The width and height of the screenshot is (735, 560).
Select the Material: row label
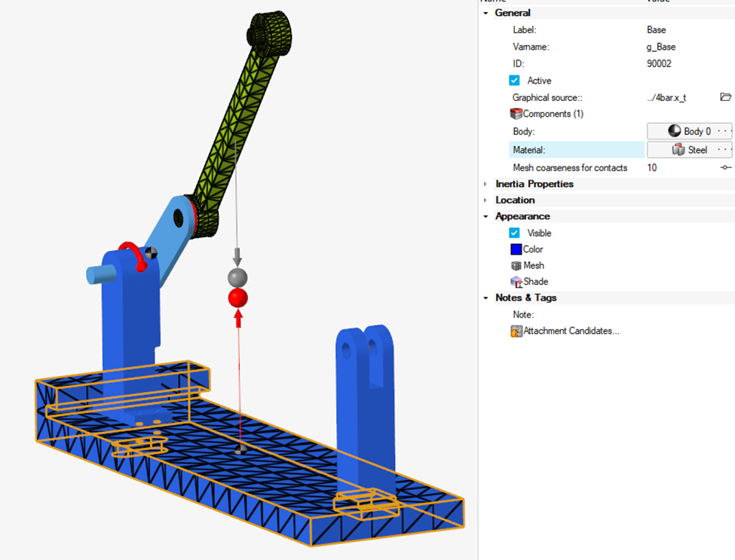[x=577, y=150]
